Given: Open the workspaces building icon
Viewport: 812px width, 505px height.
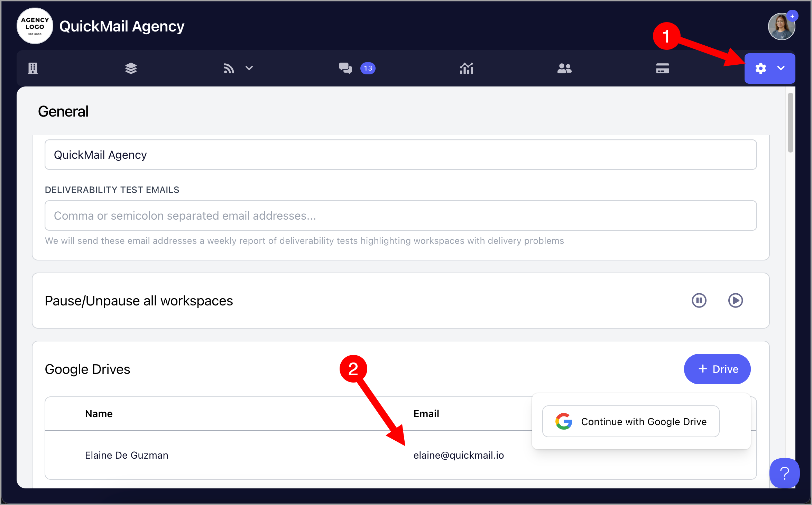Looking at the screenshot, I should 33,68.
